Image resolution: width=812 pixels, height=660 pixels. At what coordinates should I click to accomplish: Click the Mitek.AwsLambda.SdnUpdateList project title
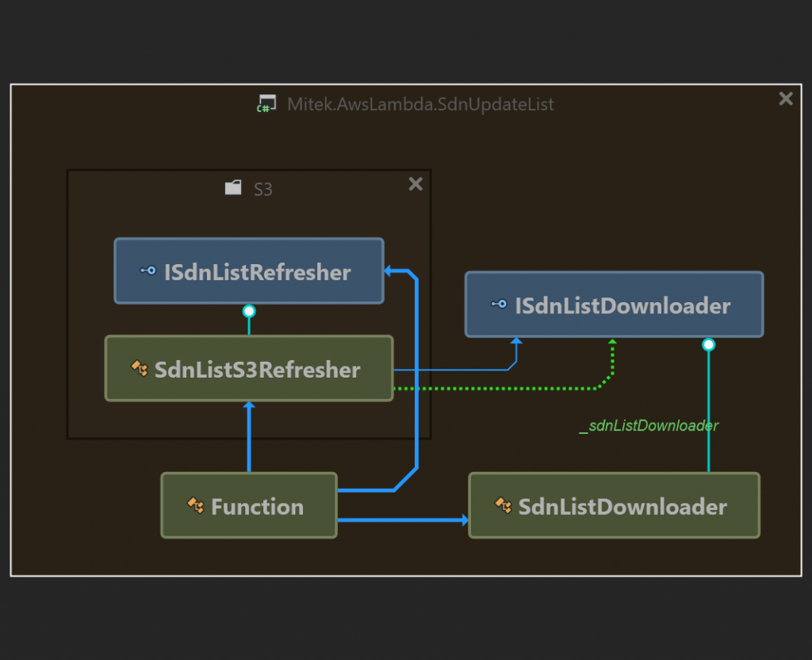click(420, 105)
